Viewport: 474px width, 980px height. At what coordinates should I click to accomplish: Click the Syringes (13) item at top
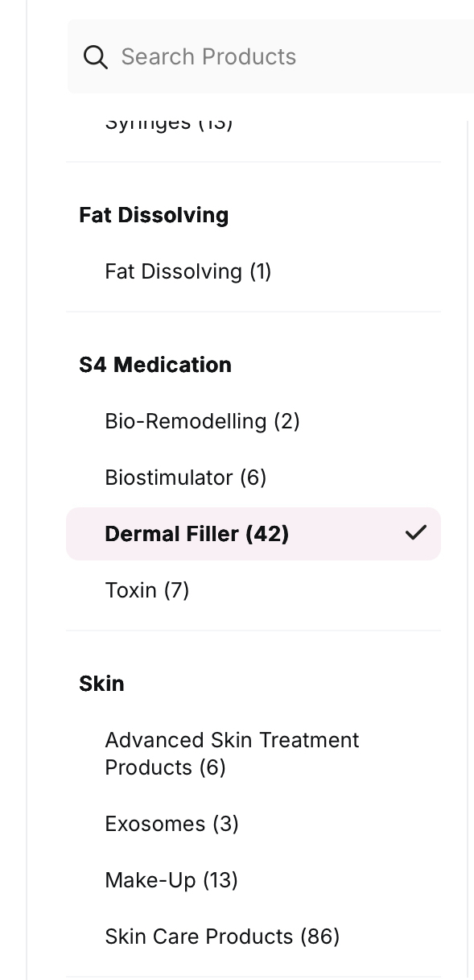[x=169, y=123]
